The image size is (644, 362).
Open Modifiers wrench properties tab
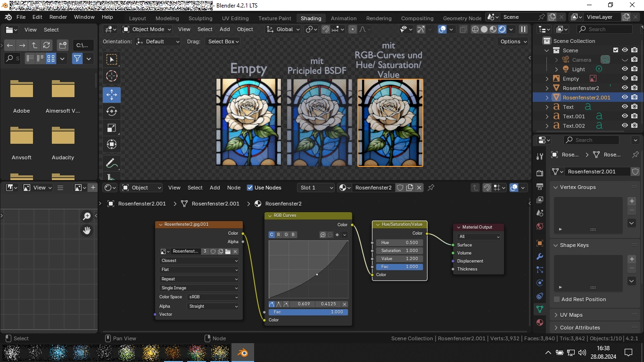(x=540, y=256)
